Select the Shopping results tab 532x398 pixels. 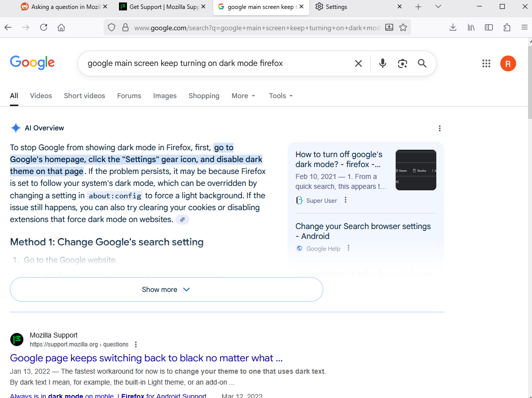[x=204, y=96]
